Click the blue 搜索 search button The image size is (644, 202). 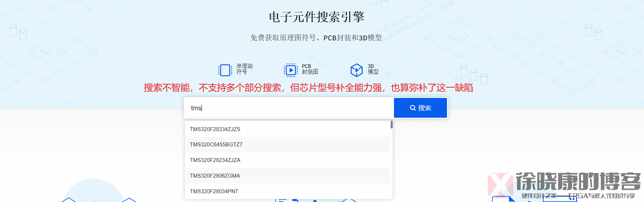point(420,108)
